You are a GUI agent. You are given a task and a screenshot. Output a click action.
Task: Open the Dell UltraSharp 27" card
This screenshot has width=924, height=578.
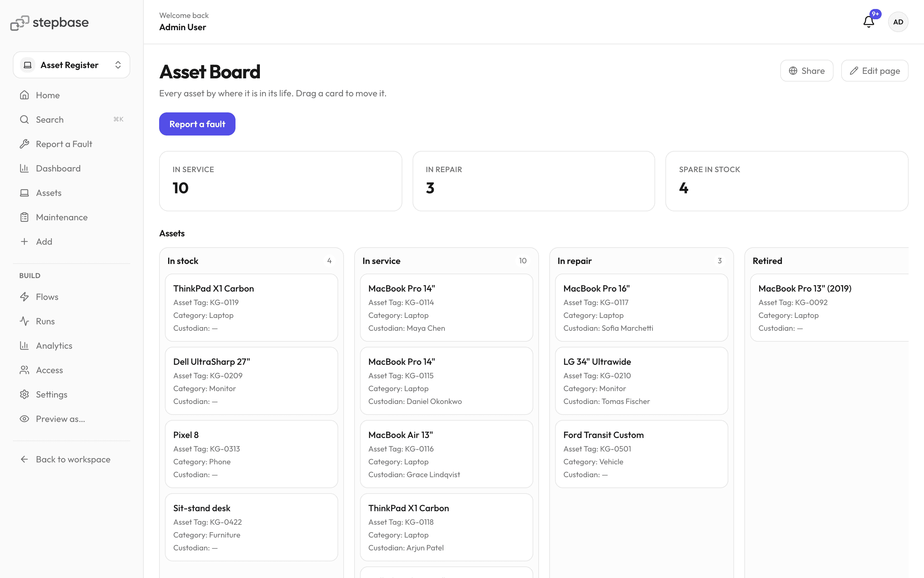(251, 381)
